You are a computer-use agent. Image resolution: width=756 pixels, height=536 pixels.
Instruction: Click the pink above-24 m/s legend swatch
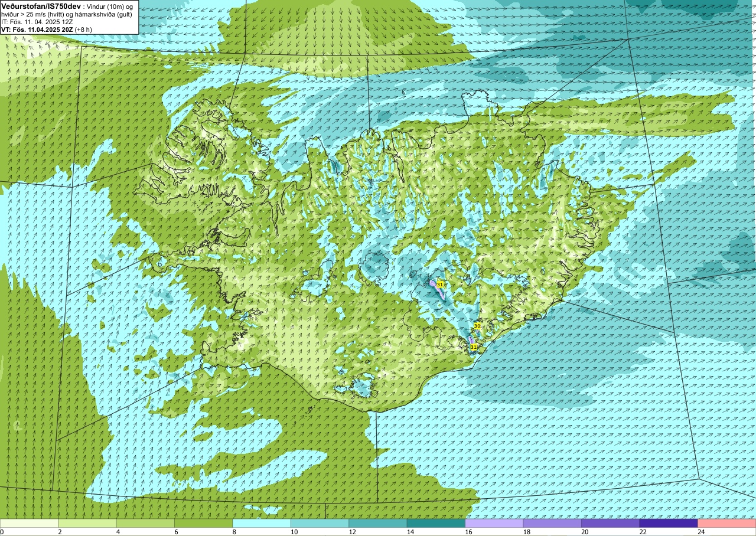point(727,524)
